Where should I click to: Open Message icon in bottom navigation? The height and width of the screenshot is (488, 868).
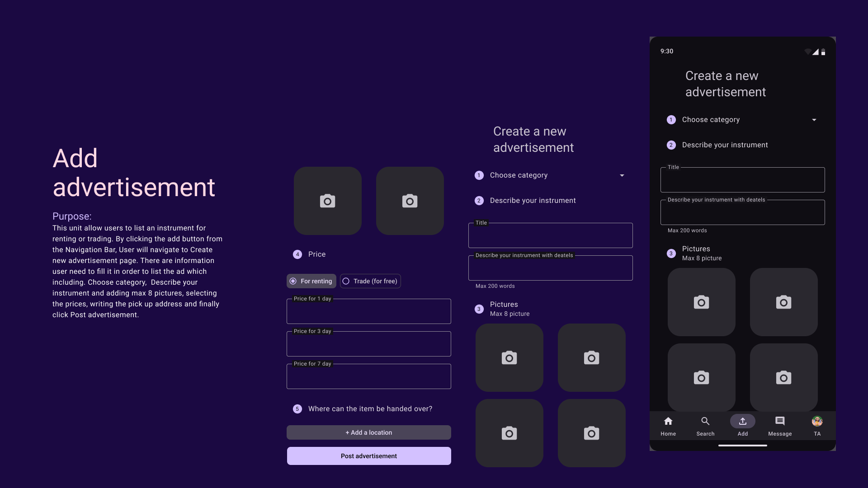point(780,422)
